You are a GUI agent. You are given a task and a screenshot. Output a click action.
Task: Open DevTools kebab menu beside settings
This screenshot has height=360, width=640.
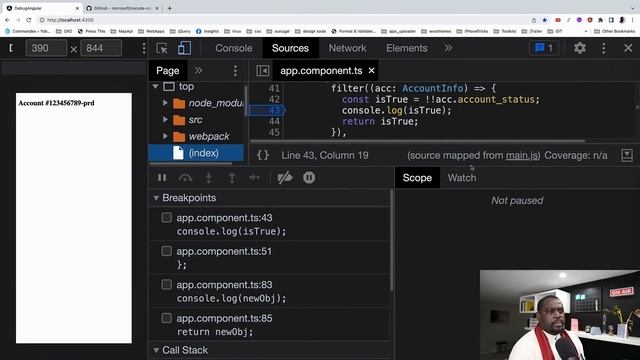(x=604, y=48)
